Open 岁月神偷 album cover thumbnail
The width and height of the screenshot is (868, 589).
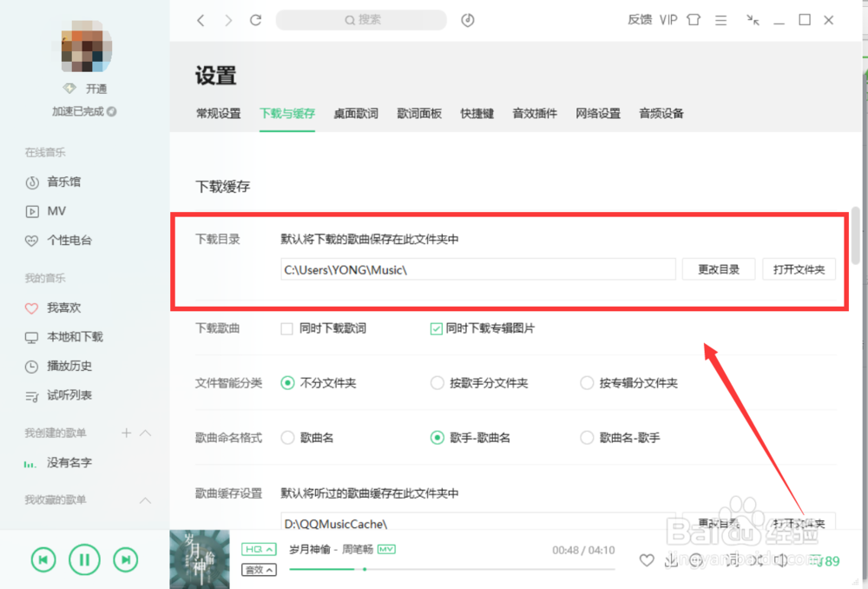(200, 559)
